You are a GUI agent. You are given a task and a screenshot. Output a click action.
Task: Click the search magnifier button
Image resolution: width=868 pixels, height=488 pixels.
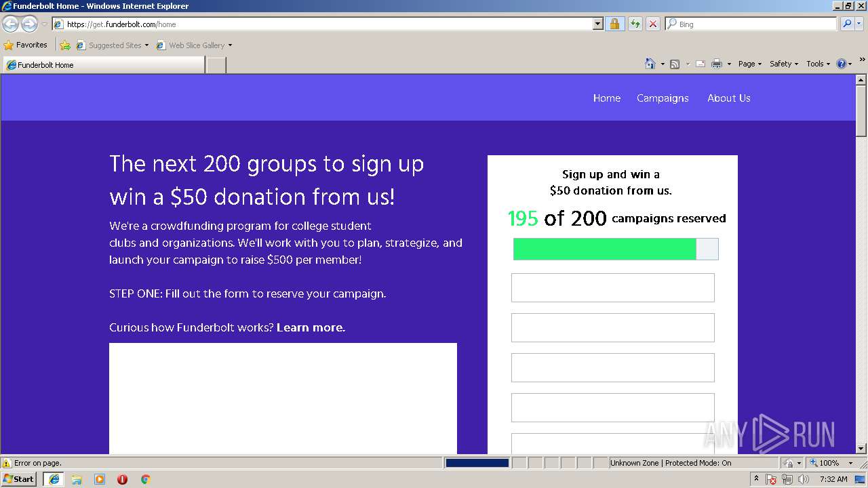(846, 24)
